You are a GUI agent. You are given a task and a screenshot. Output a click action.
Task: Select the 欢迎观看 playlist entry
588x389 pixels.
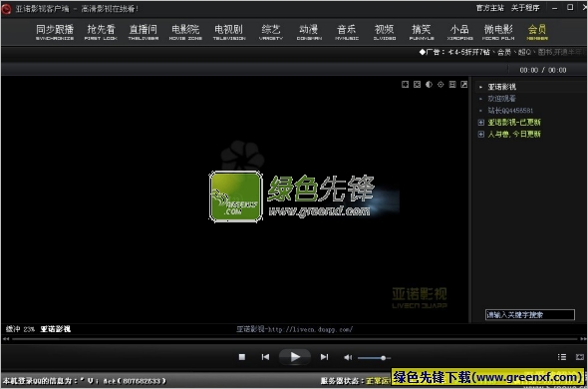pyautogui.click(x=501, y=99)
